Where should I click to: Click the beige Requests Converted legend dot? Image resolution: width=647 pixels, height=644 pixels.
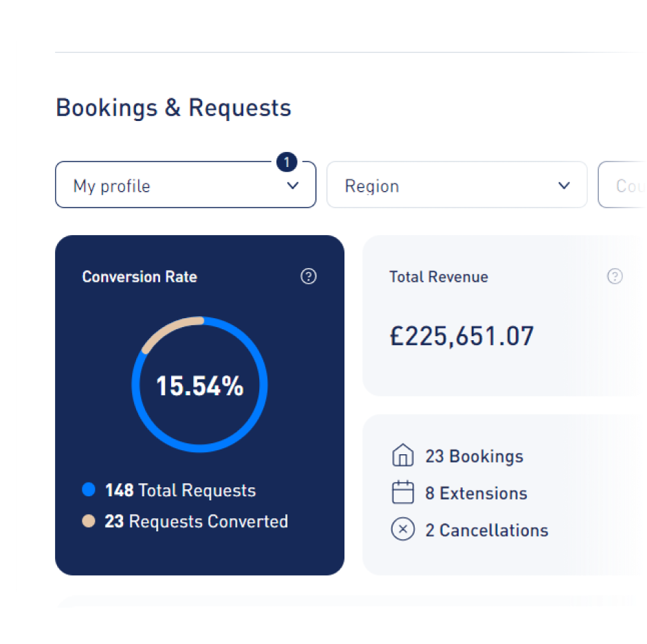coord(89,521)
